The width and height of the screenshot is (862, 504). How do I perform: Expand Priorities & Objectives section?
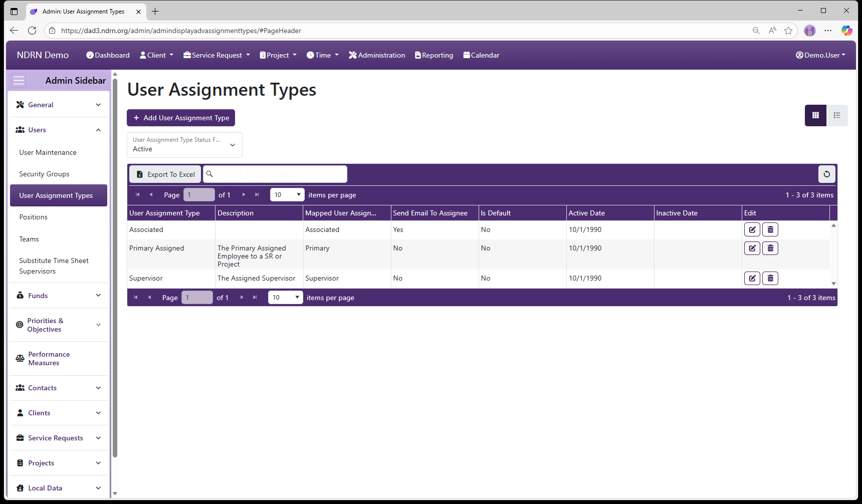tap(58, 325)
